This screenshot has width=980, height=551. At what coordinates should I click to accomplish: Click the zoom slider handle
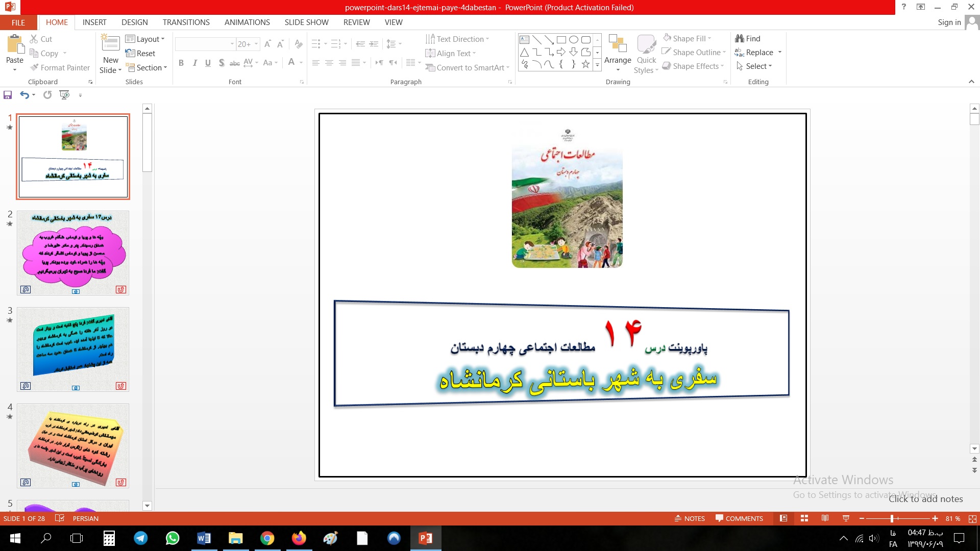point(892,518)
